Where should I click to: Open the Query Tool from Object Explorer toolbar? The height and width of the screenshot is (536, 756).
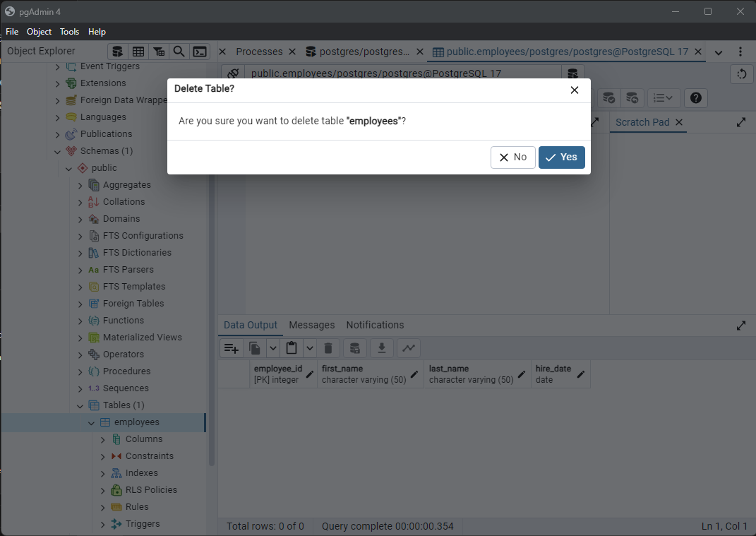click(x=117, y=51)
